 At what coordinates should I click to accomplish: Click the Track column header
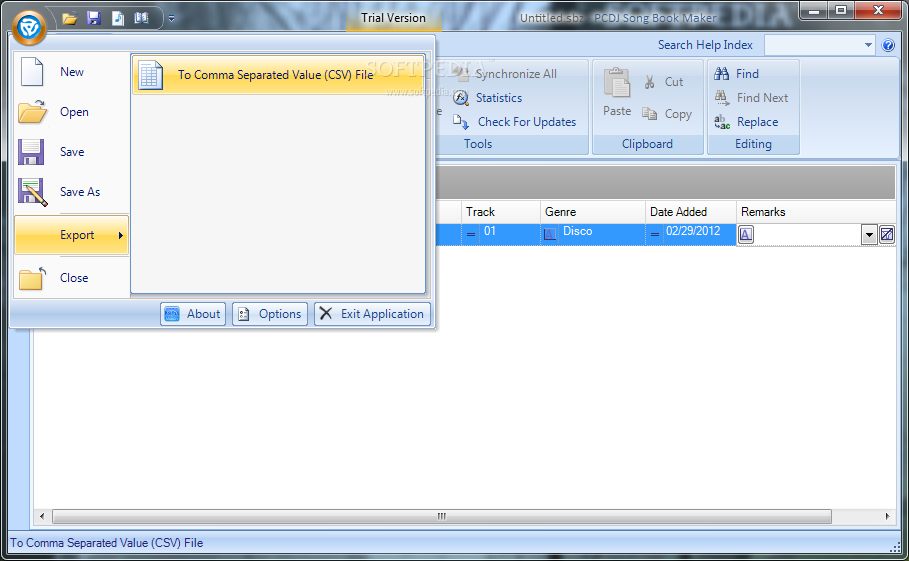501,212
